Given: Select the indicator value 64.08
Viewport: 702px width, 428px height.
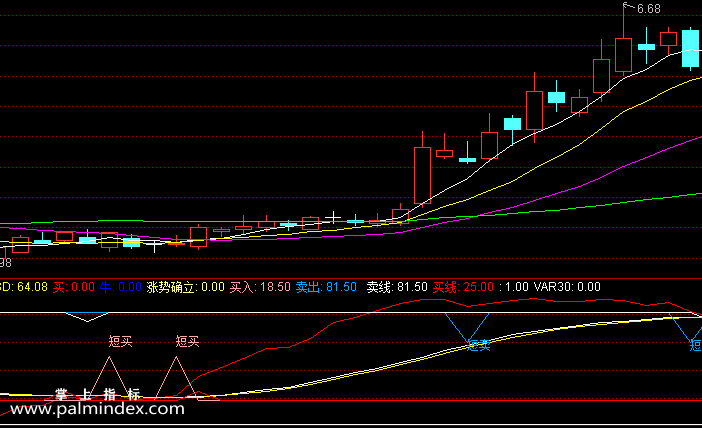Looking at the screenshot, I should [32, 287].
